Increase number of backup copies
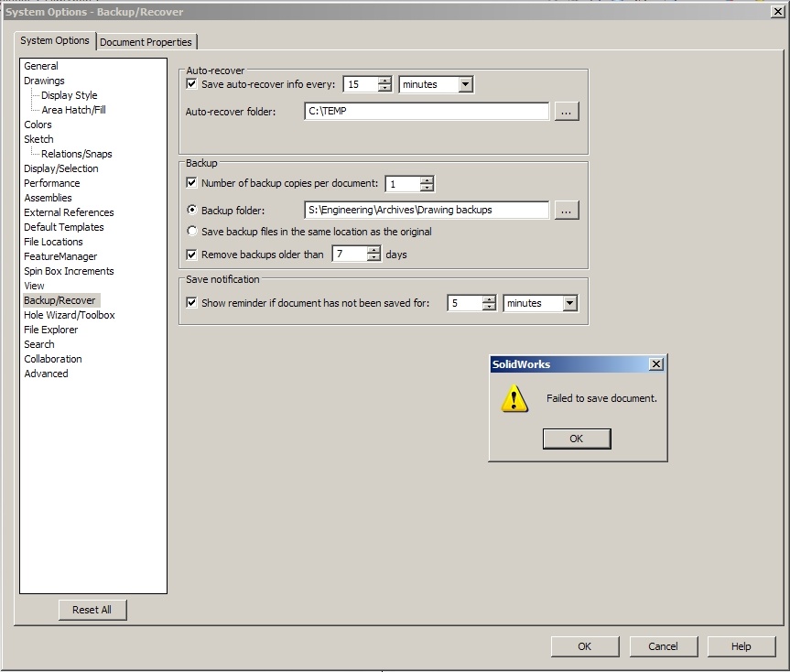This screenshot has width=790, height=672. pyautogui.click(x=427, y=179)
